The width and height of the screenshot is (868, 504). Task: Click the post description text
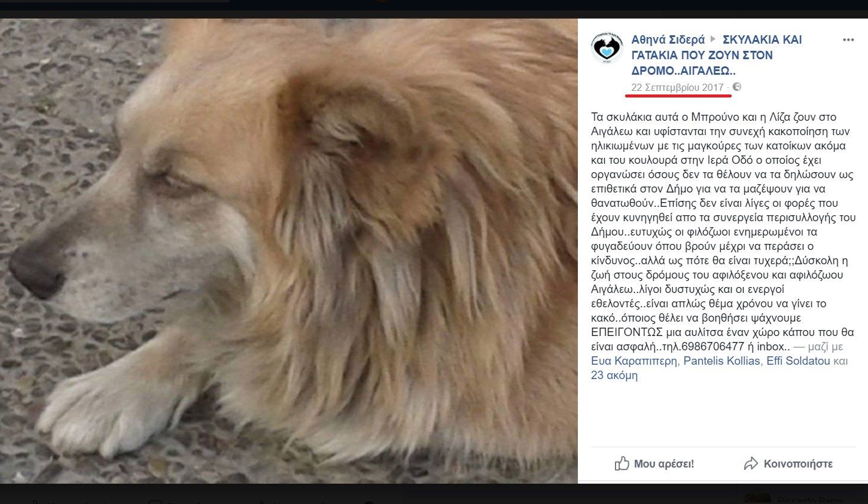point(723,231)
